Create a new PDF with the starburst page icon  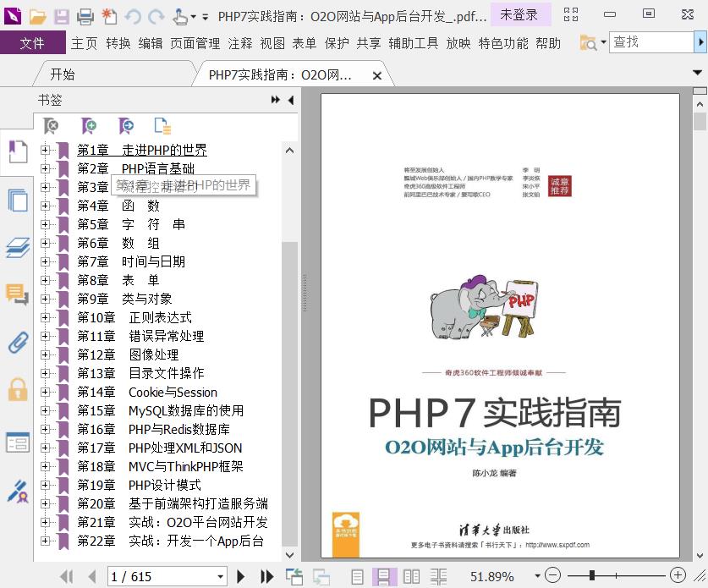coord(109,17)
